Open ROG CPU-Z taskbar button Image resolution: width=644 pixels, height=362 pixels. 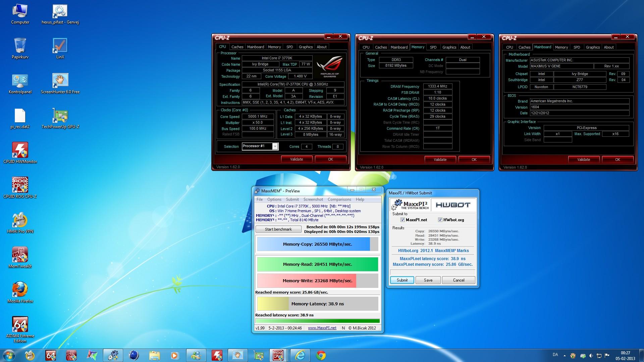278,355
